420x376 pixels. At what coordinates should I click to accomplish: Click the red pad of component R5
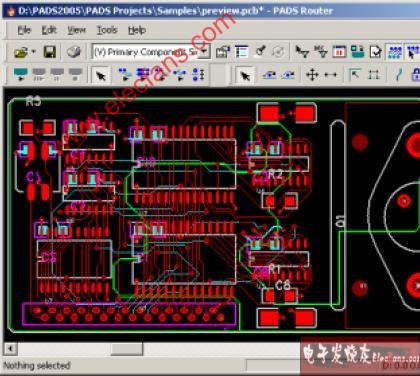coord(27,128)
